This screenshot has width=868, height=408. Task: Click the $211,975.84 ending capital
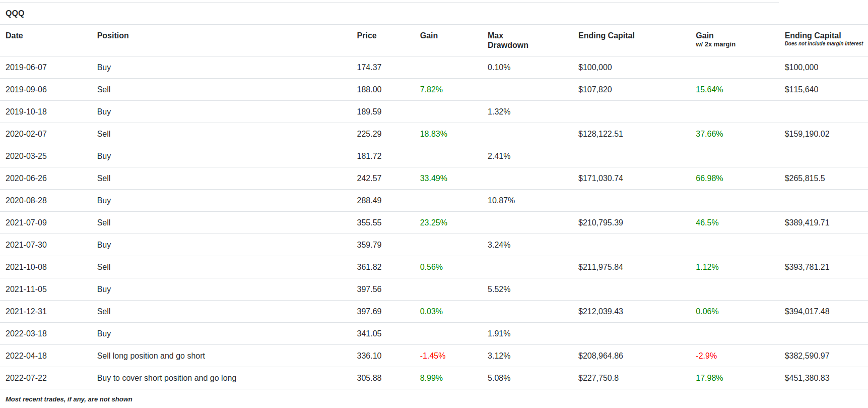point(600,267)
